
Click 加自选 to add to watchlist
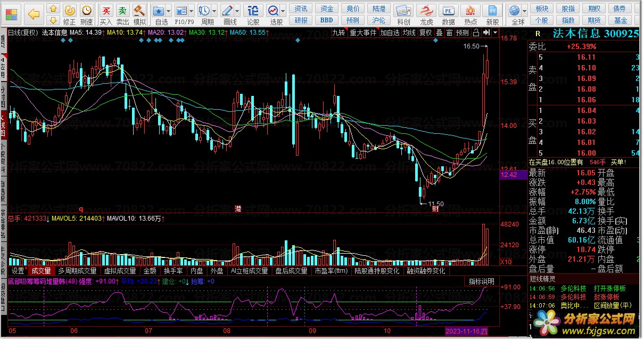[390, 33]
